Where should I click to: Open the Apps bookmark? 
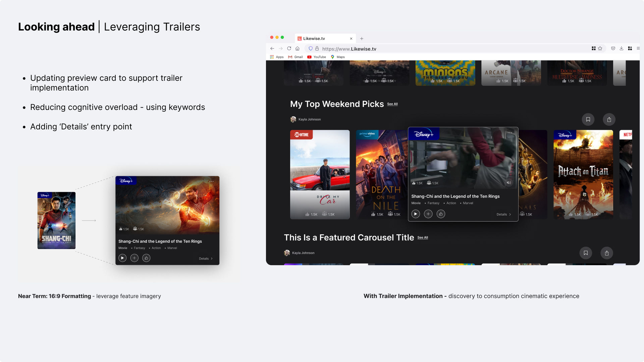pos(277,57)
